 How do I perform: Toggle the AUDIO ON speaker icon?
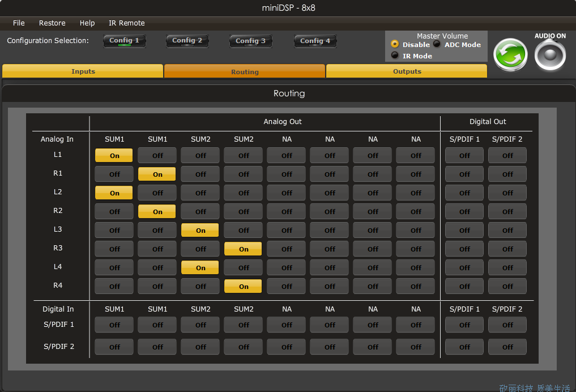pyautogui.click(x=550, y=55)
